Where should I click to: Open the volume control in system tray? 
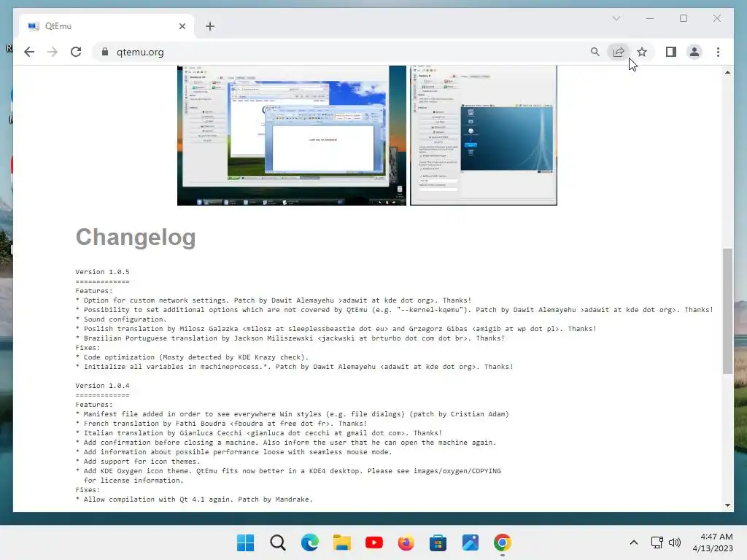[x=675, y=542]
